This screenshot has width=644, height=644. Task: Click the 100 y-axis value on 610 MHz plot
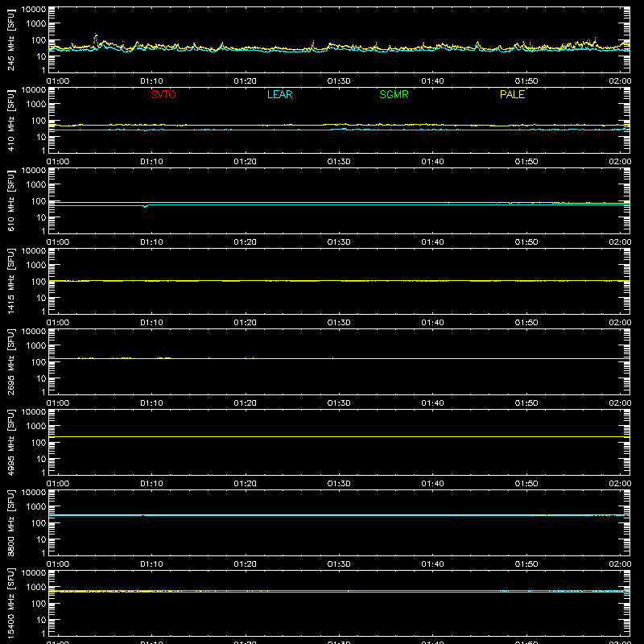[39, 201]
